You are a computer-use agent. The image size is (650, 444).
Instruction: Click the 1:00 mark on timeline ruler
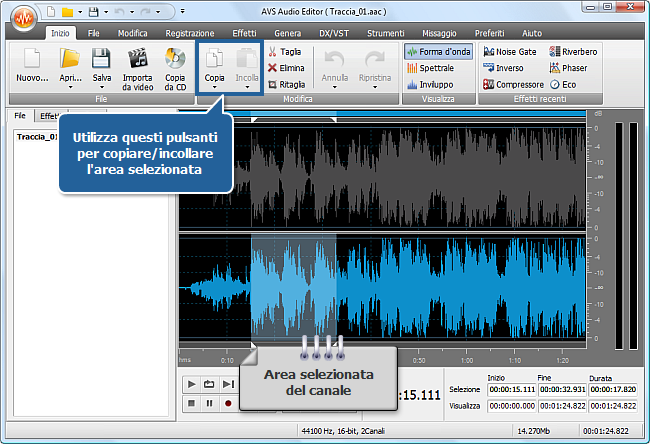coord(467,361)
